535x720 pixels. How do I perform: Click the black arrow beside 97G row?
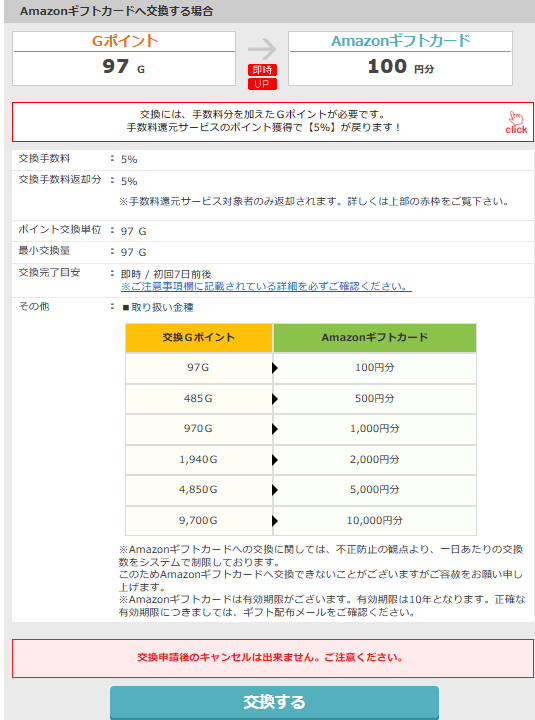tap(275, 368)
